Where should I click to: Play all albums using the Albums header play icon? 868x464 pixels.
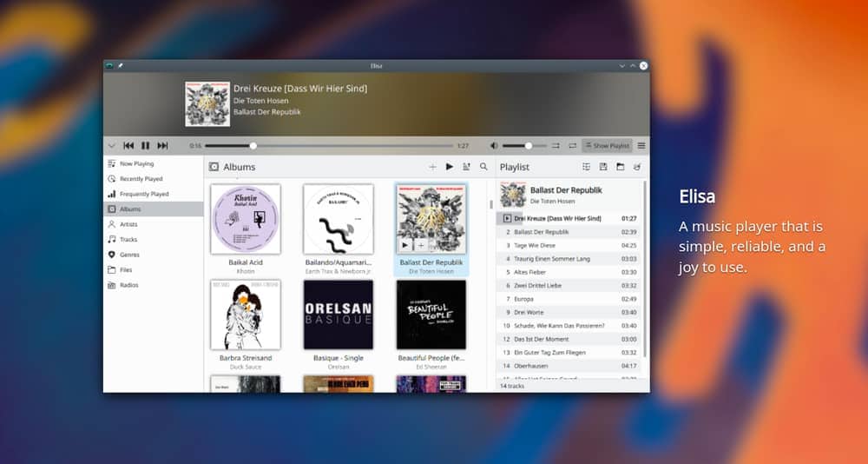(450, 167)
